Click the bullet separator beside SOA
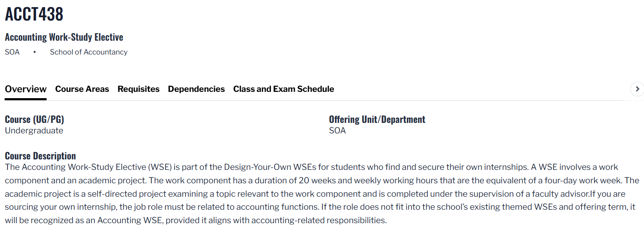The image size is (644, 237). (35, 52)
